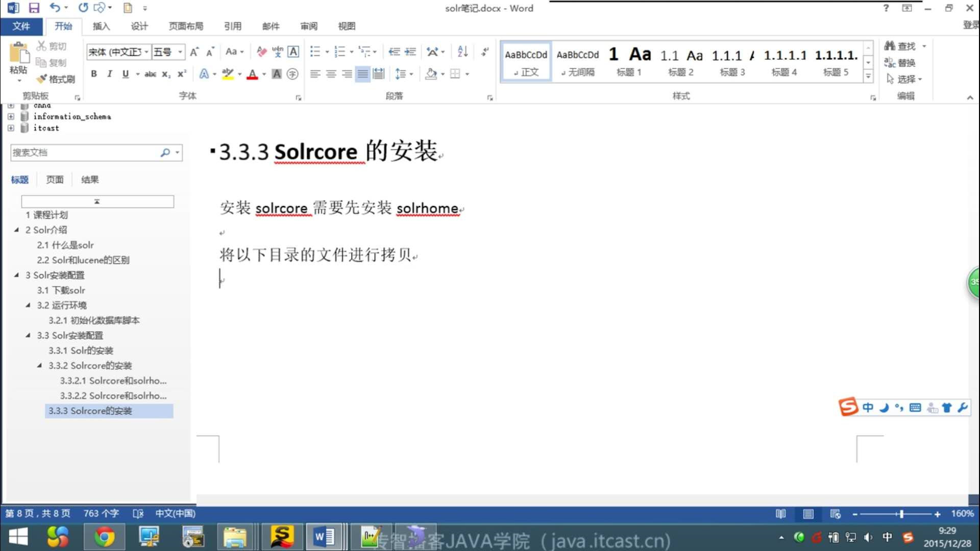
Task: Click the zoom slider handle
Action: (901, 514)
